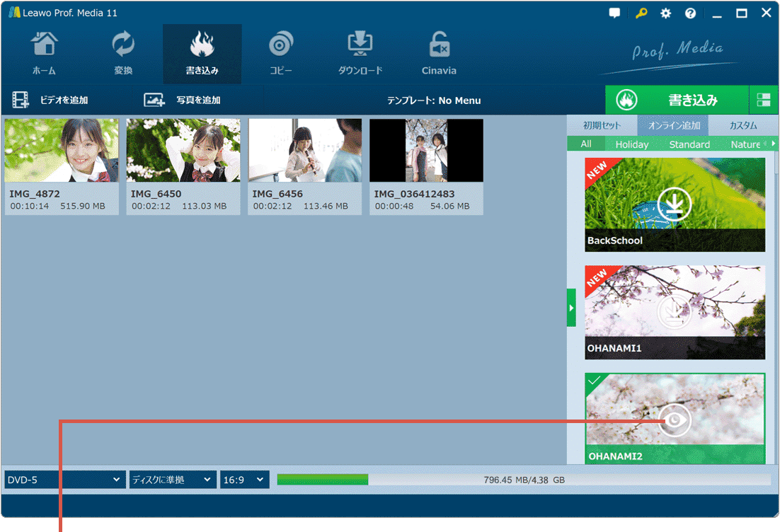Open the Home (ホーム) module icon
Image resolution: width=780 pixels, height=532 pixels.
click(x=44, y=53)
